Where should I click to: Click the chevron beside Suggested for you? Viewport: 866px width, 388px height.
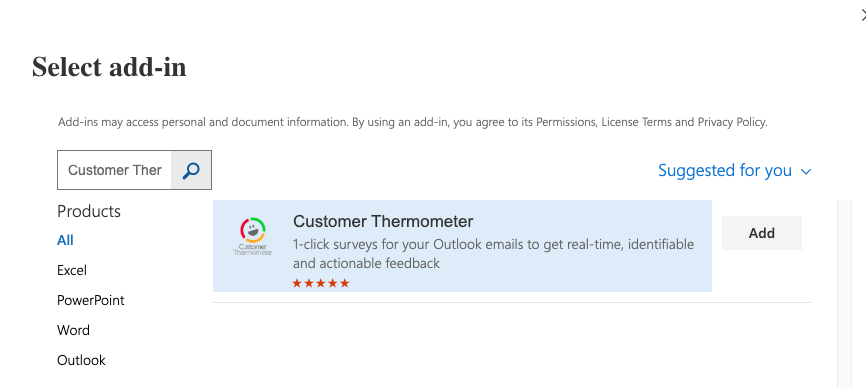(x=806, y=172)
